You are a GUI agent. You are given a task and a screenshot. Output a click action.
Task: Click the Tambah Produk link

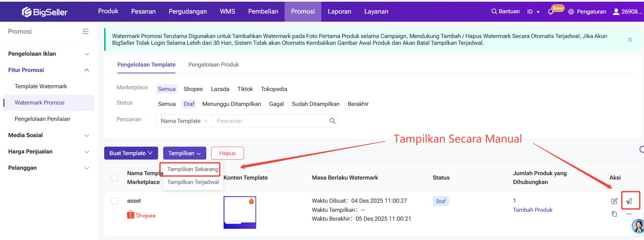click(x=532, y=210)
